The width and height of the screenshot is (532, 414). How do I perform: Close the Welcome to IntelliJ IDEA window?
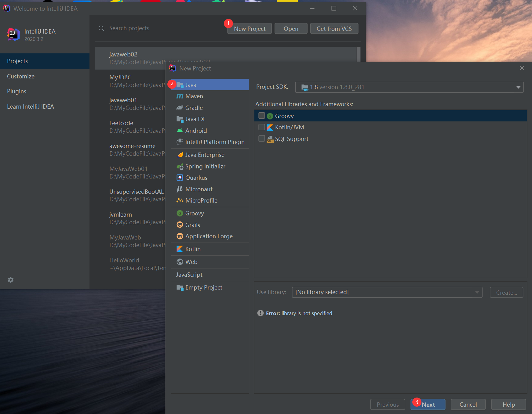[355, 8]
